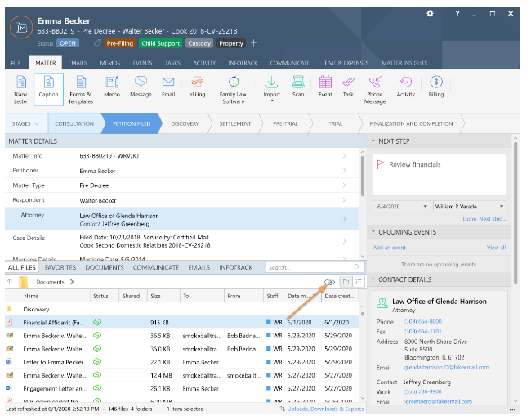Screen dimensions: 531x420
Task: Expand the Stages dropdown
Action: click(x=26, y=123)
